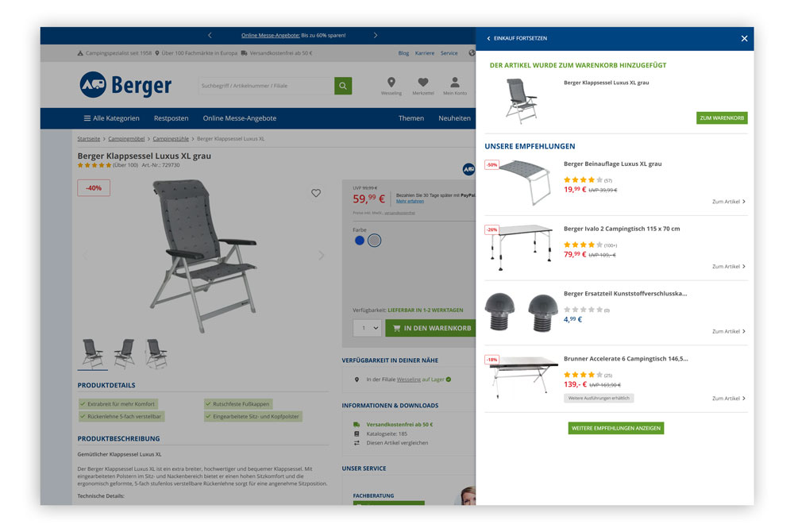Screen dimensions: 794x532
Task: Click the Berger logo
Action: point(125,85)
